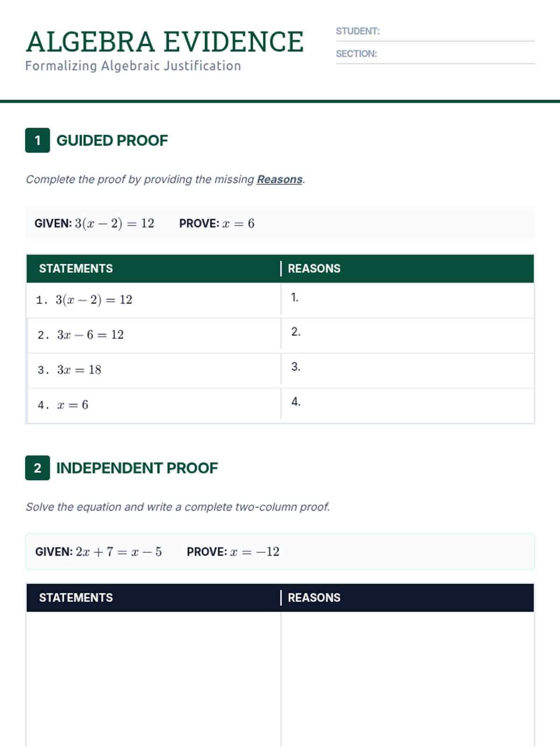Click reason cell 1 in guided proof
Viewport: 560px width, 747px height.
click(407, 300)
